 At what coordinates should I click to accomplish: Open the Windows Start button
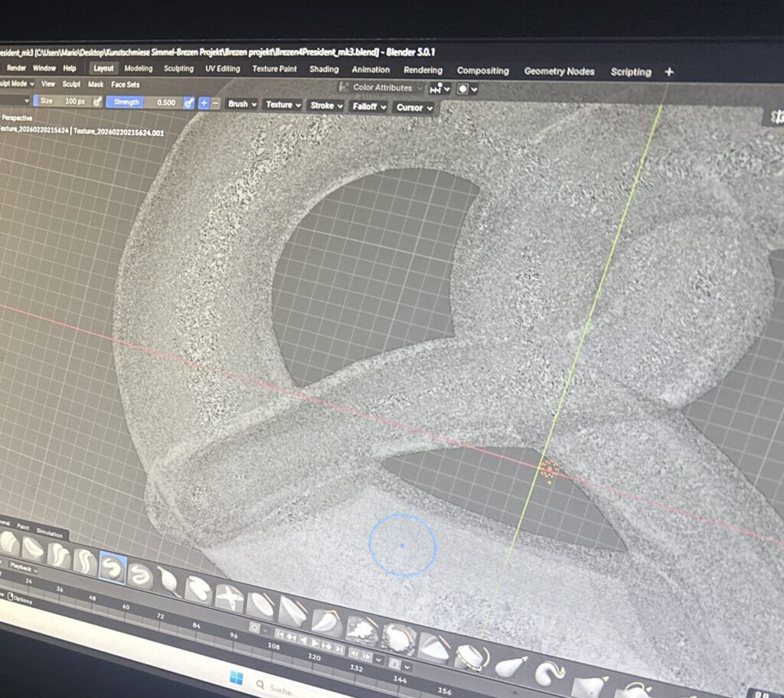click(236, 678)
